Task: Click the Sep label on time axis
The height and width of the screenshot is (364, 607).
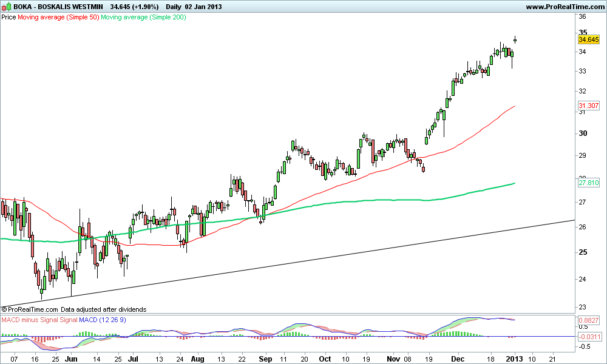Action: coord(266,359)
